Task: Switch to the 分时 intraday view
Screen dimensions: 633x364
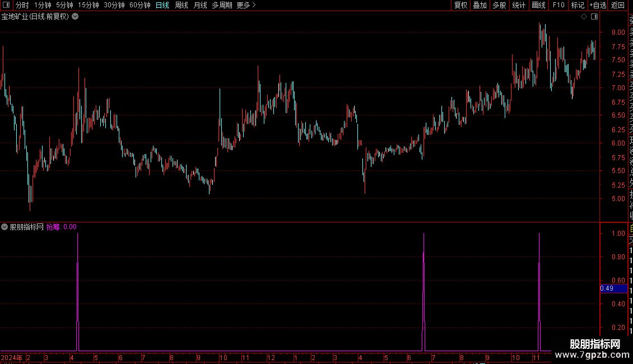Action: 22,5
